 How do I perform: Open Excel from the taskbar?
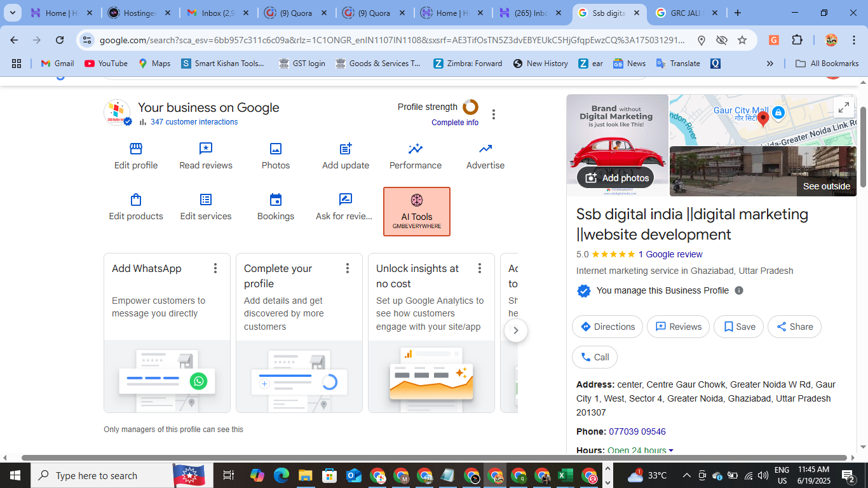565,475
